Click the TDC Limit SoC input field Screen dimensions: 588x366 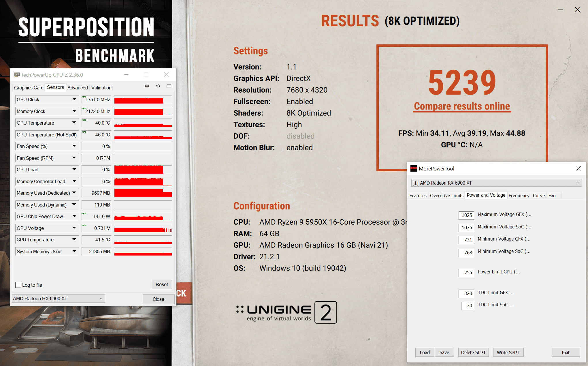(x=468, y=305)
